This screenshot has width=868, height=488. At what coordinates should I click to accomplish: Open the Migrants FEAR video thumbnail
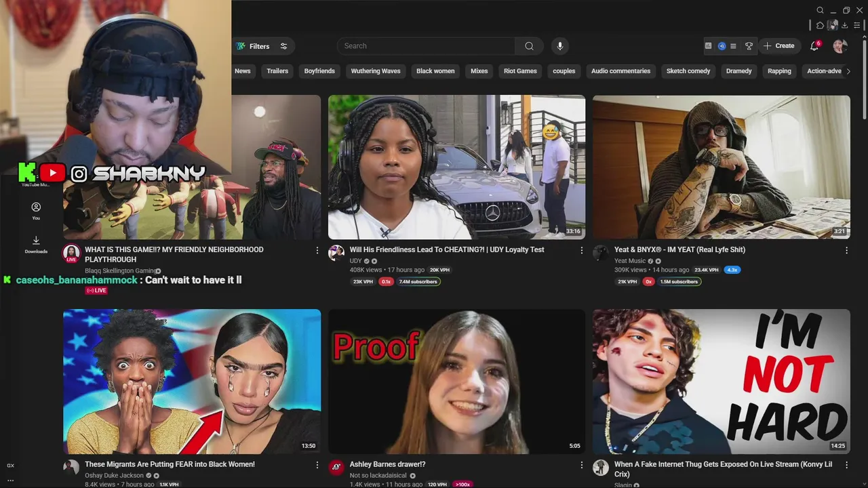point(192,382)
